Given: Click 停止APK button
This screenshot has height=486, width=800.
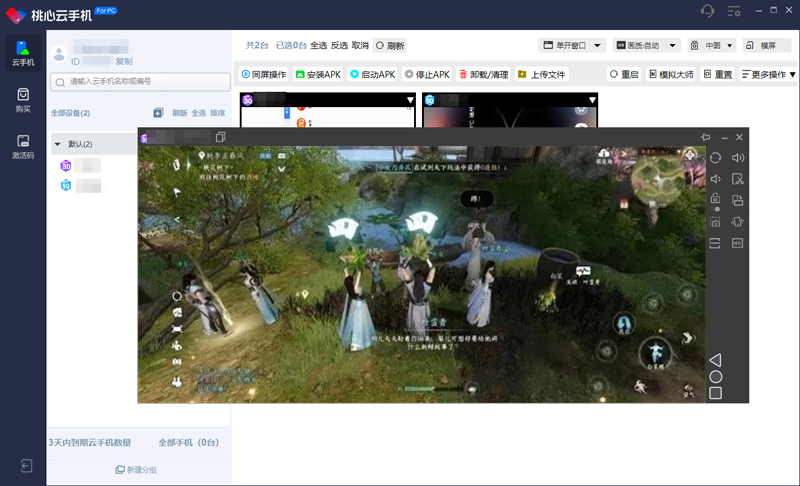Looking at the screenshot, I should click(x=427, y=74).
